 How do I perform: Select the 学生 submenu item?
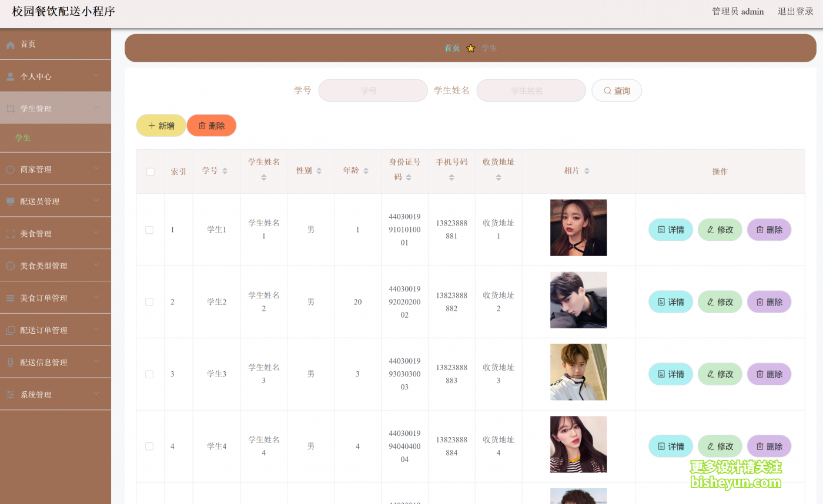point(55,138)
